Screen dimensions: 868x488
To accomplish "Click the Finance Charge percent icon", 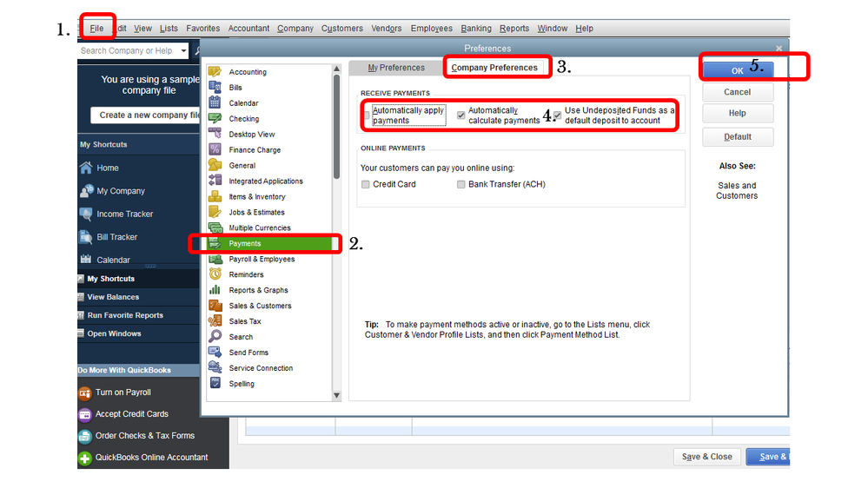I will click(x=215, y=149).
